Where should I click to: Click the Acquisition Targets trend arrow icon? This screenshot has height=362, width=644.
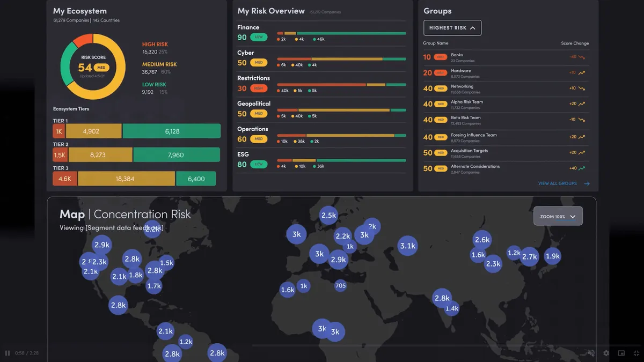(582, 152)
